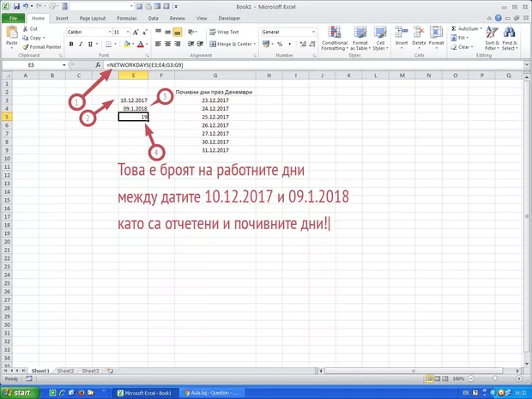Click the Excel Help question icon

pyautogui.click(x=498, y=18)
